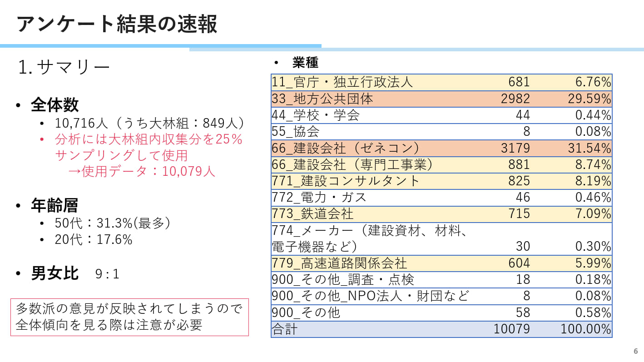Select the 1.サマリー section heading
The width and height of the screenshot is (644, 362).
click(x=64, y=67)
